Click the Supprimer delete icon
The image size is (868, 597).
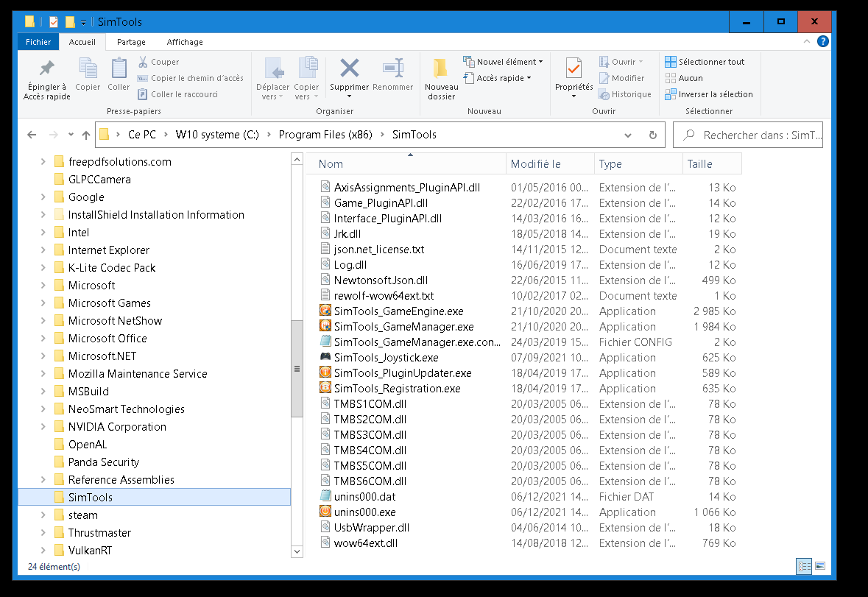point(349,69)
